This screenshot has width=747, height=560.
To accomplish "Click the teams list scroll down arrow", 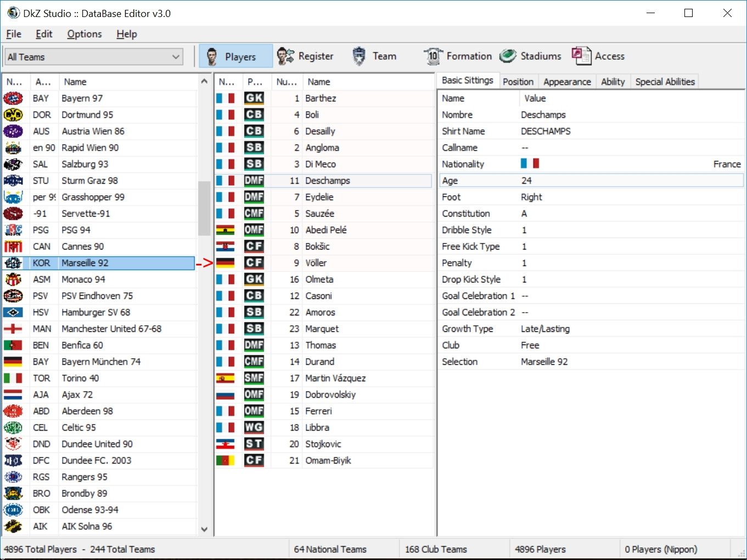I will click(x=204, y=529).
